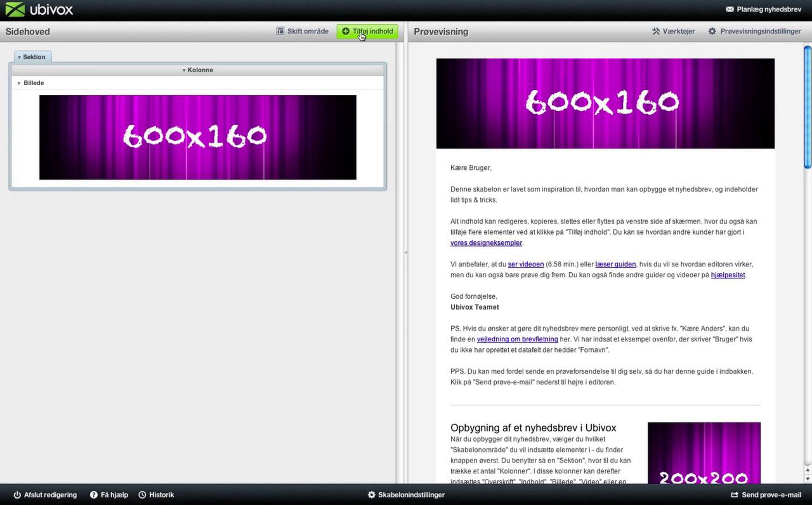Click the Få hjælp question mark icon
This screenshot has height=505, width=812.
(x=93, y=495)
